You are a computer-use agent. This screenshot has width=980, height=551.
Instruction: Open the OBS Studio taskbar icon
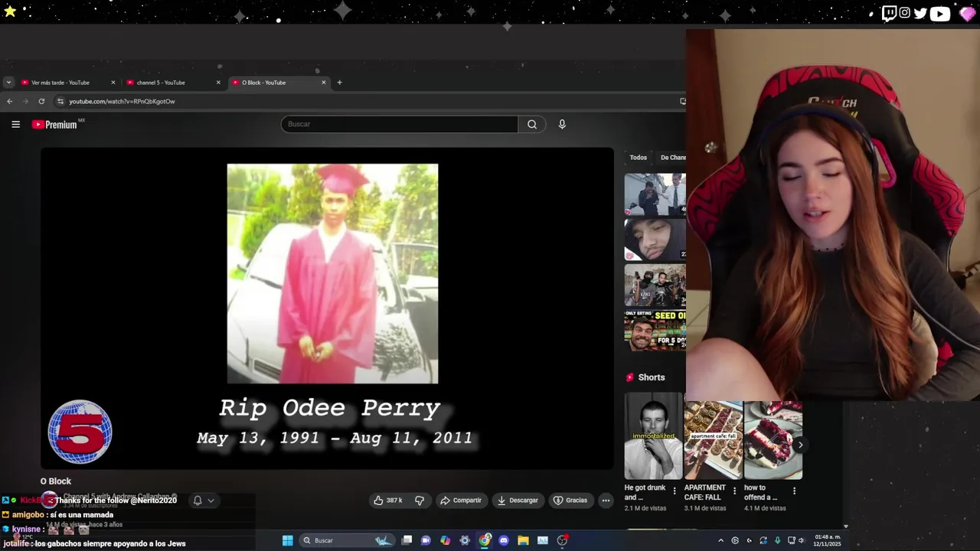[562, 540]
